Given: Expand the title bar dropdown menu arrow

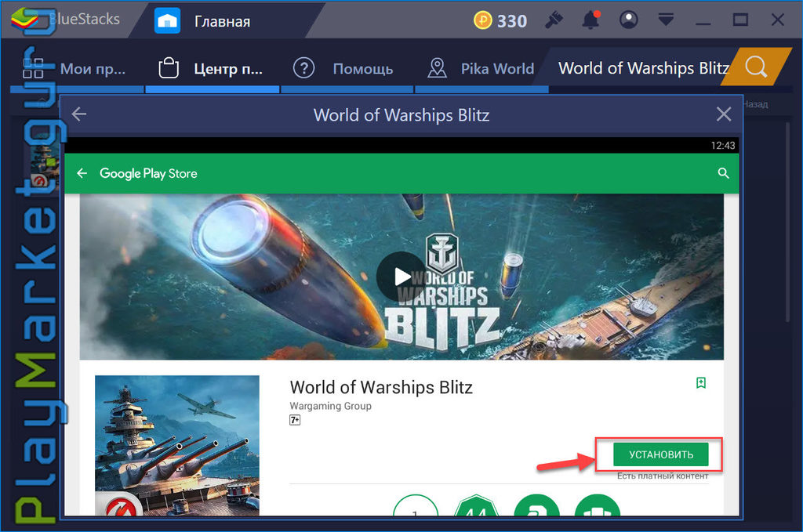Looking at the screenshot, I should click(x=666, y=20).
